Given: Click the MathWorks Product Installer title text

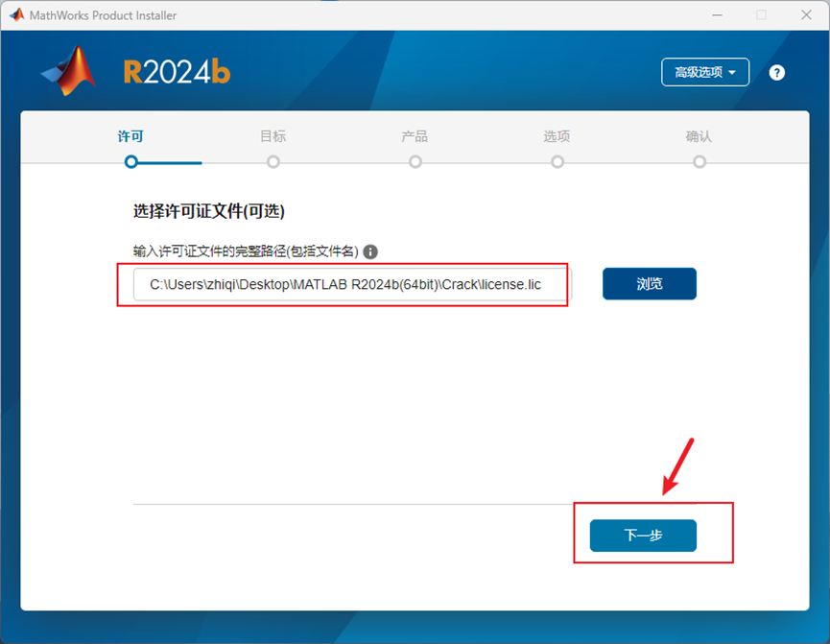Looking at the screenshot, I should click(x=104, y=15).
